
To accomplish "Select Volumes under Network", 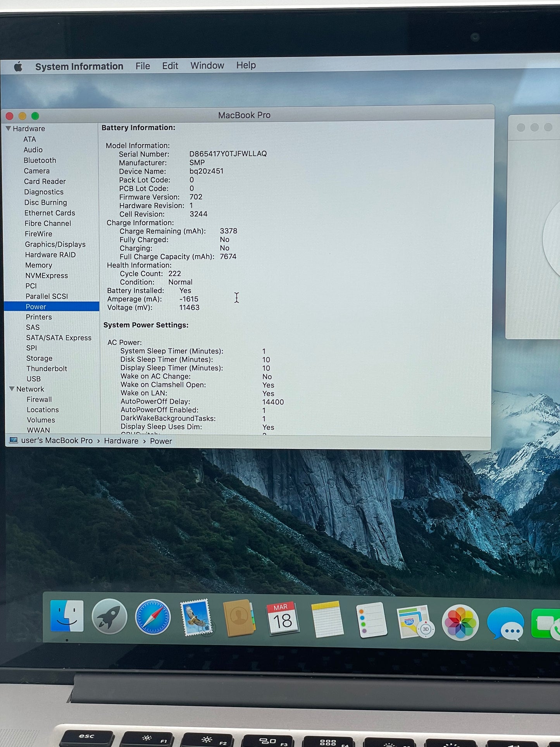I will (41, 420).
